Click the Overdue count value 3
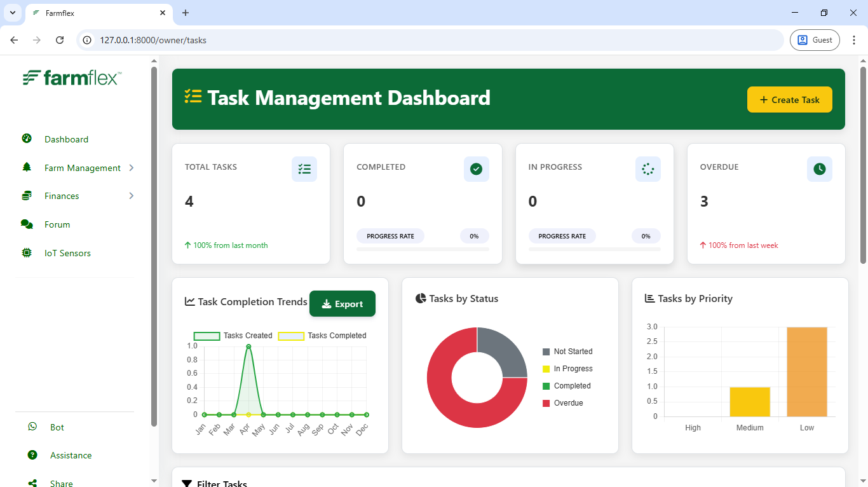Viewport: 868px width, 487px height. (x=704, y=202)
